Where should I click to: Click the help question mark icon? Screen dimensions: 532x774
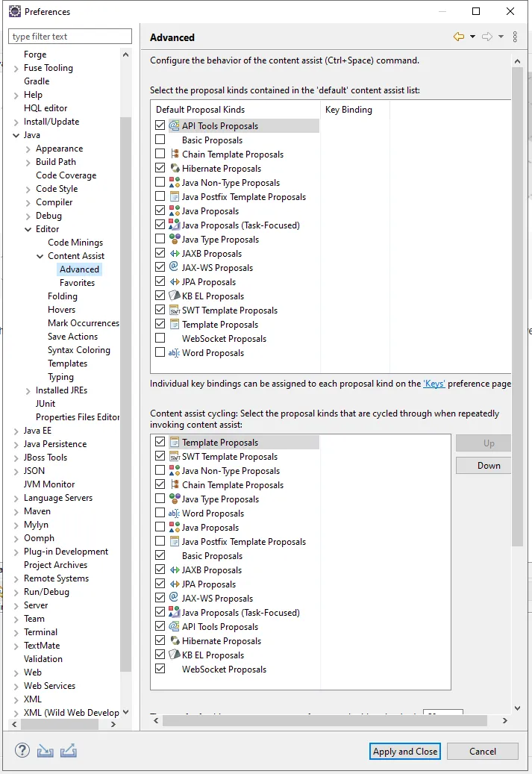[22, 750]
